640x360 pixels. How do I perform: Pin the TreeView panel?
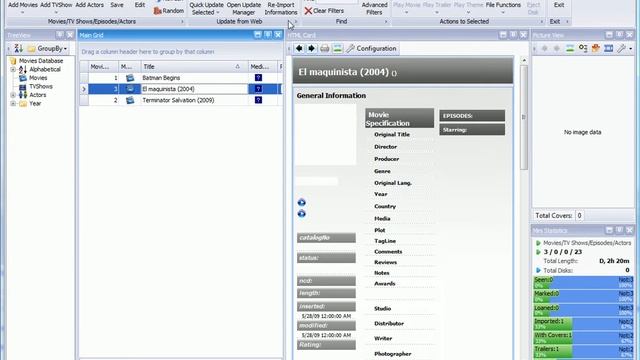tap(60, 35)
